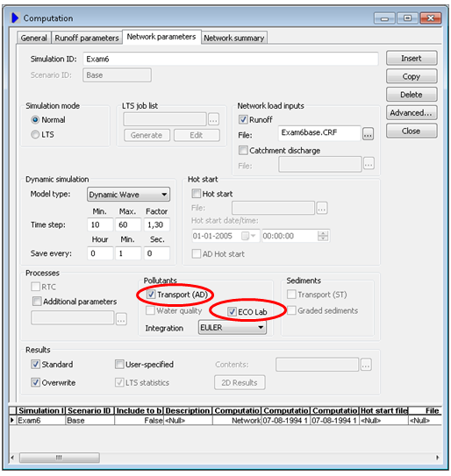
Task: Click the Simulation ID column header
Action: click(x=41, y=411)
